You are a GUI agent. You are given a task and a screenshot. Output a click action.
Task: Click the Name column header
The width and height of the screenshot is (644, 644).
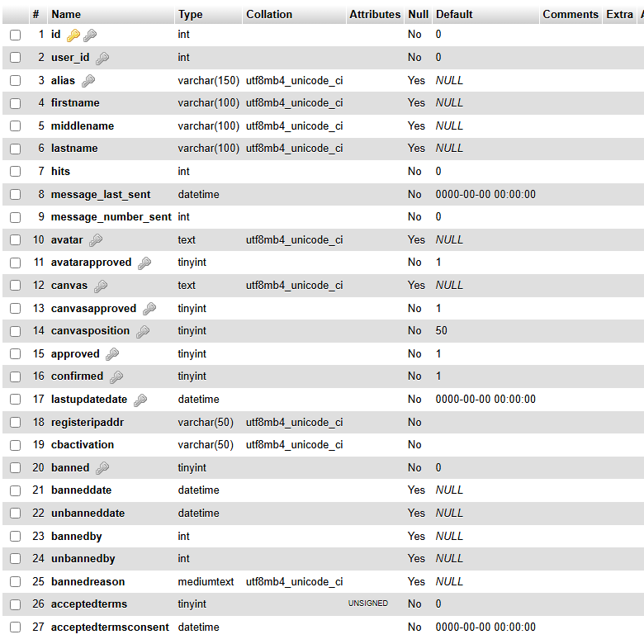(x=66, y=14)
